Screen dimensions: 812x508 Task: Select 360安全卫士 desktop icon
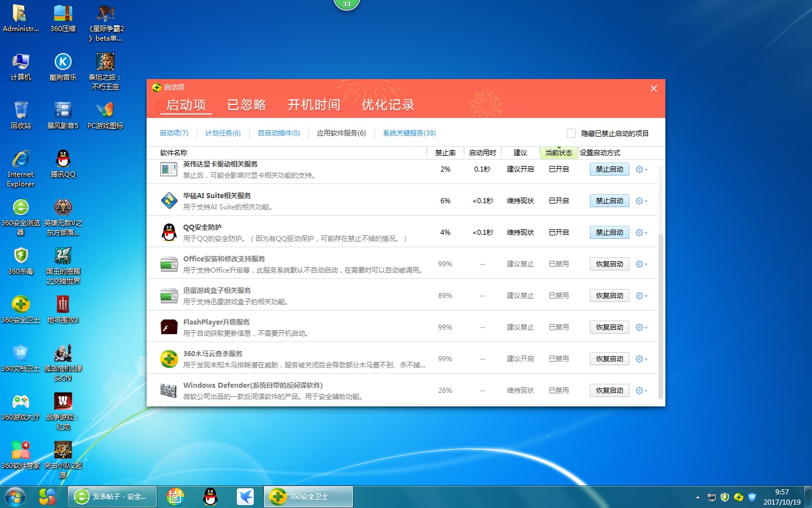(21, 310)
